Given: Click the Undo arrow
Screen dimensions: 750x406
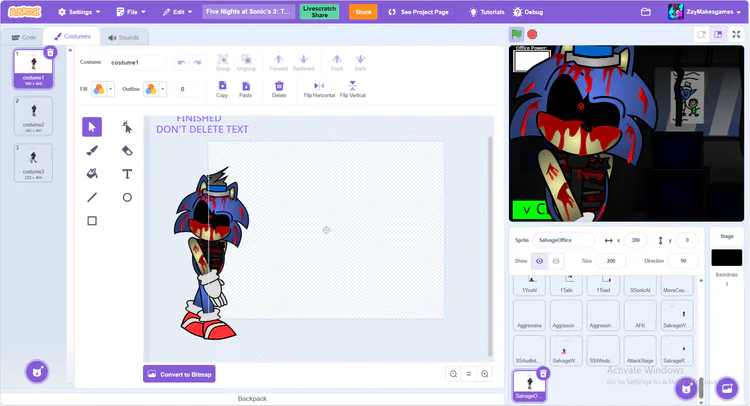Looking at the screenshot, I should point(181,63).
